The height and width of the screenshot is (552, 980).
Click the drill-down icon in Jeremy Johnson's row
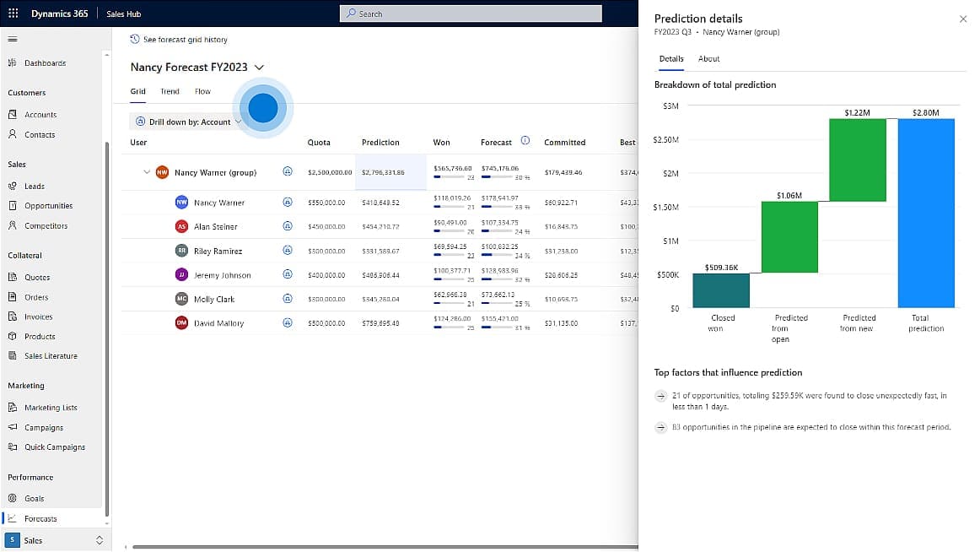click(288, 274)
